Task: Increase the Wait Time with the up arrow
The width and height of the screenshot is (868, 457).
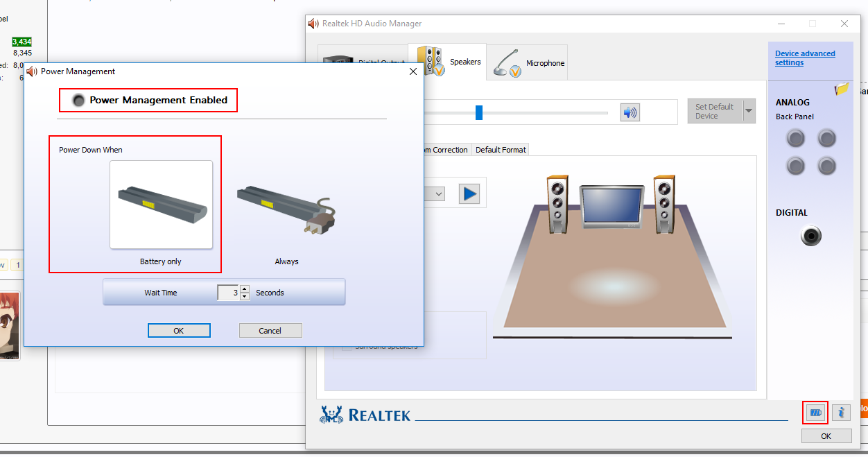Action: (x=245, y=288)
